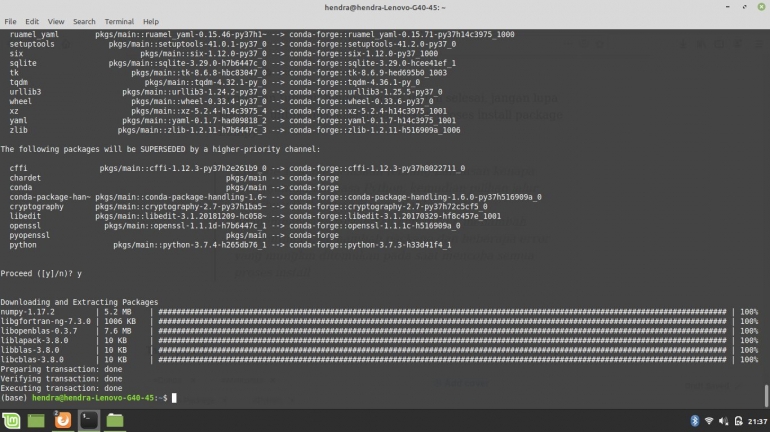Click the setuptools package row name
The height and width of the screenshot is (432, 770).
(32, 44)
